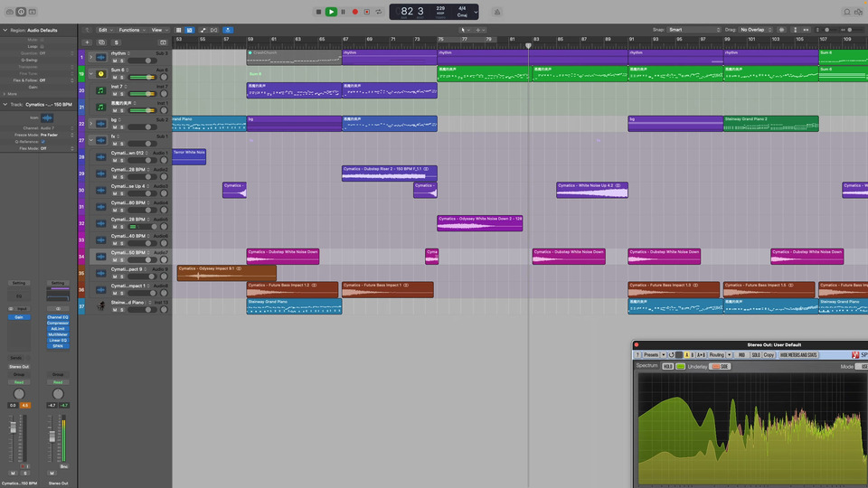The image size is (868, 488).
Task: Collapse the fx track stack
Action: coord(91,140)
